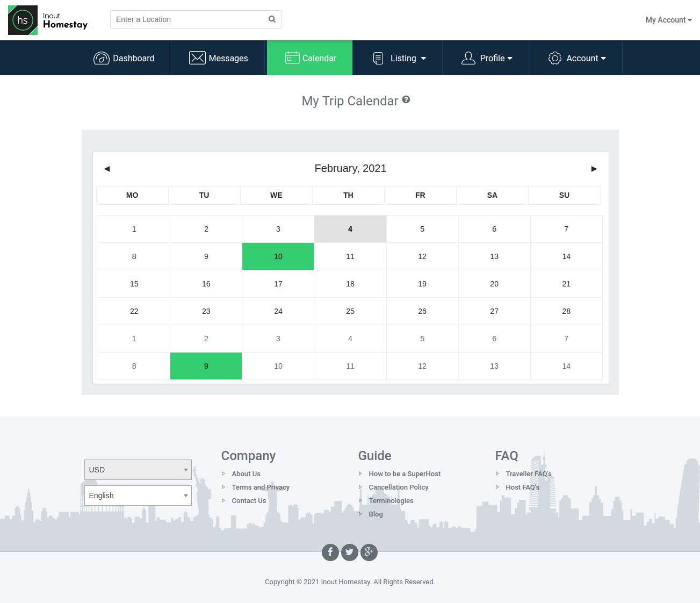Go to the next month arrow

point(594,169)
